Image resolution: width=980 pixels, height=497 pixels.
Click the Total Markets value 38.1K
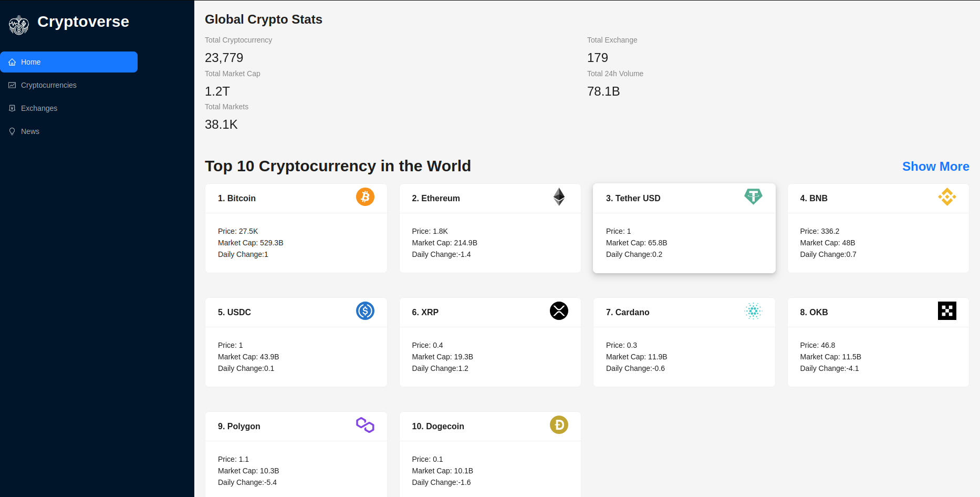click(x=221, y=125)
